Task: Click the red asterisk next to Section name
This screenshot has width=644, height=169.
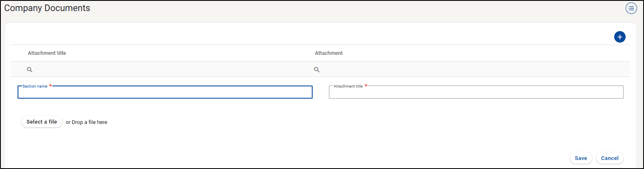Action: pyautogui.click(x=50, y=86)
